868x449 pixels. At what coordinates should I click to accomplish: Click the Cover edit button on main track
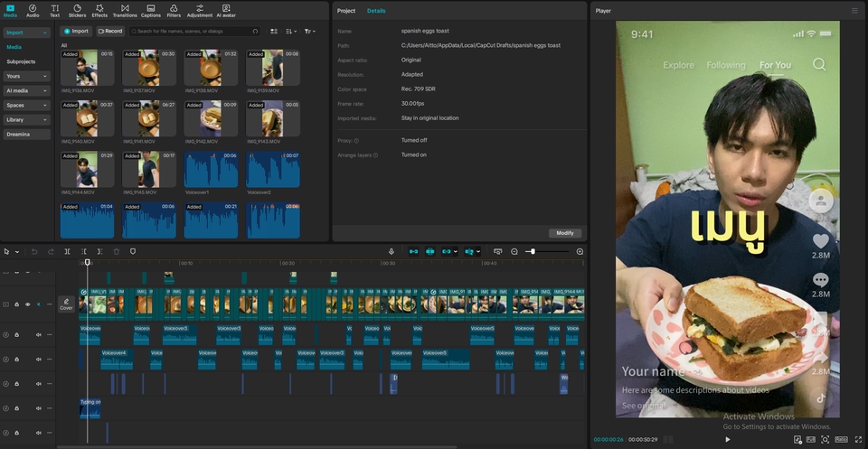tap(66, 304)
